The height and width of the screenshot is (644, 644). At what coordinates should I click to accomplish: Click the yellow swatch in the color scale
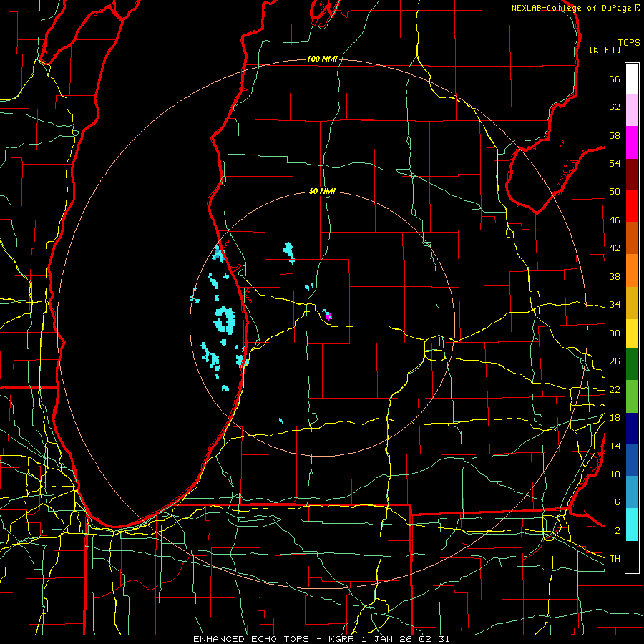click(x=632, y=333)
